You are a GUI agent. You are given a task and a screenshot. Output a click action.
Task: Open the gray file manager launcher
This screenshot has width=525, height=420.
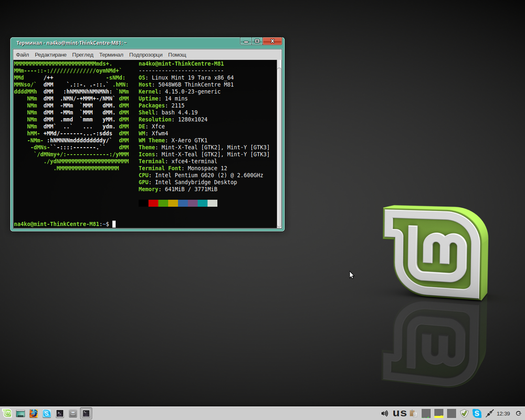[73, 413]
